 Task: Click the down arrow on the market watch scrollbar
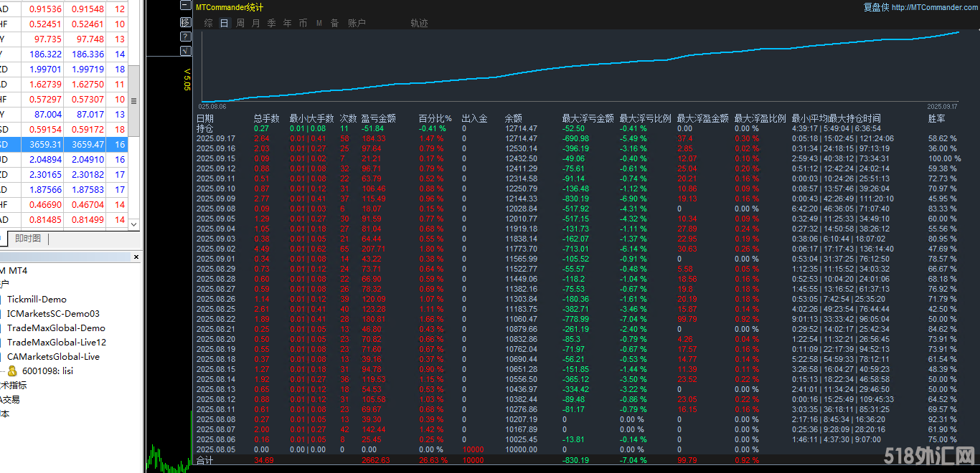click(133, 224)
